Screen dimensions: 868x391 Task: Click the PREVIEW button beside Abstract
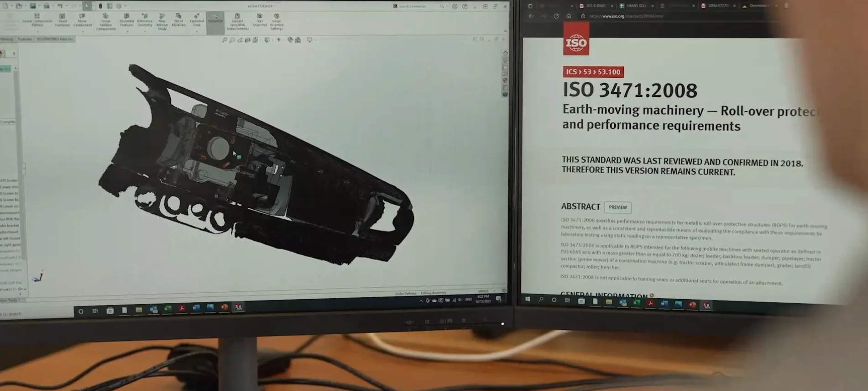[x=618, y=207]
